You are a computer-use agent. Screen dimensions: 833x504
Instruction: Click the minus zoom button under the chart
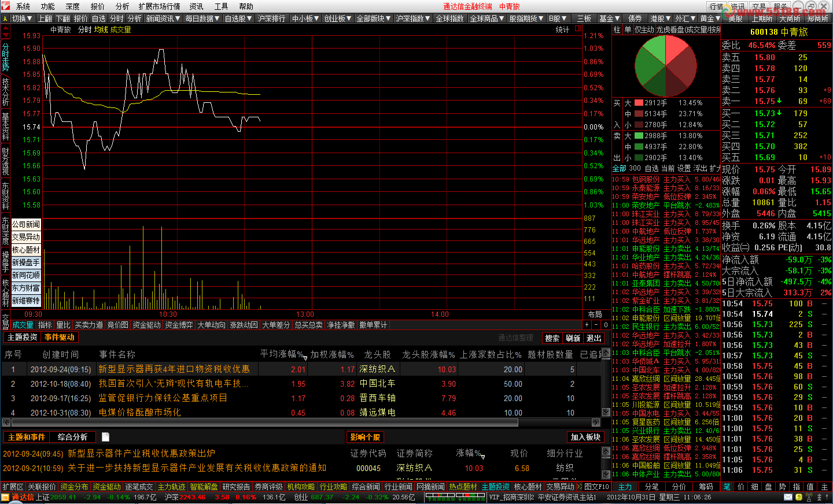[x=596, y=325]
